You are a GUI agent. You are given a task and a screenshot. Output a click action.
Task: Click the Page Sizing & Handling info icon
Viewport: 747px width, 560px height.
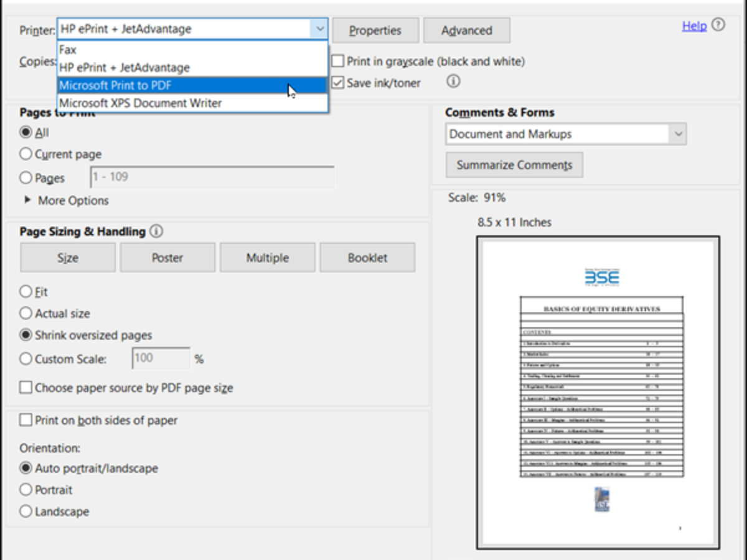point(156,231)
